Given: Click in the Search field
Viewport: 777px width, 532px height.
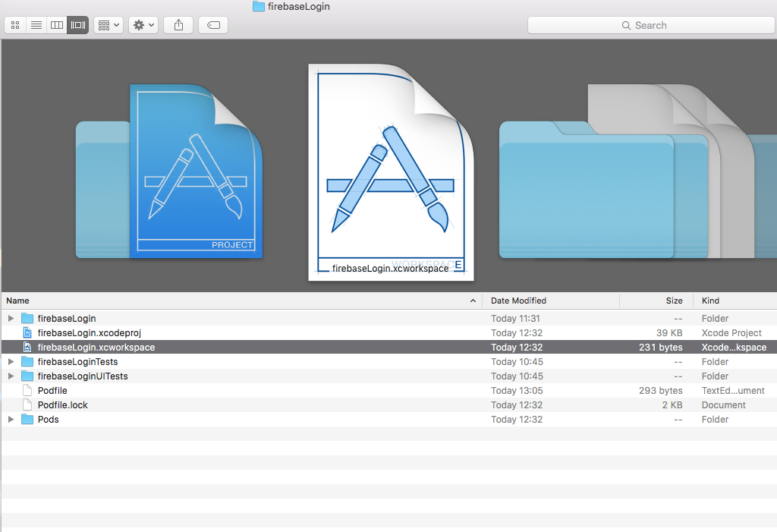Looking at the screenshot, I should (x=651, y=25).
